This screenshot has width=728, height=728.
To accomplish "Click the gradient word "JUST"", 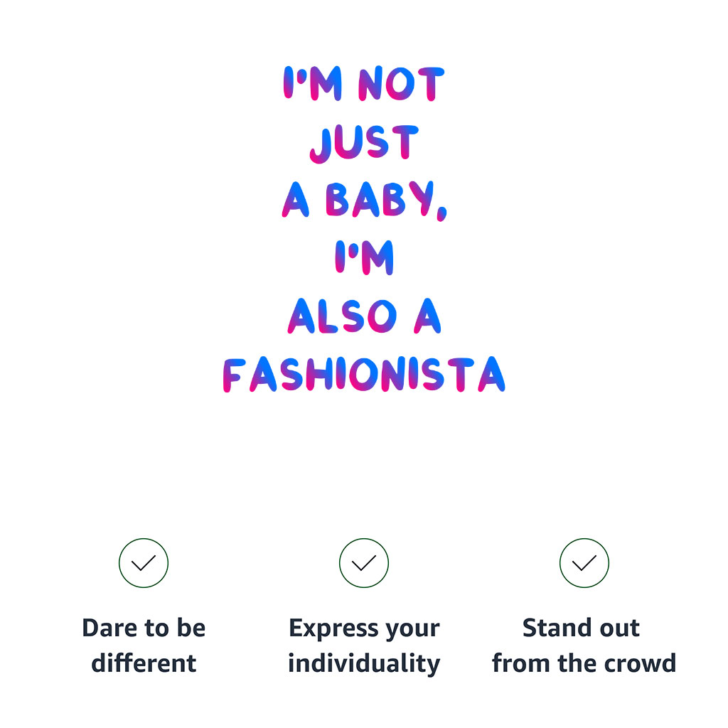I will 365,142.
